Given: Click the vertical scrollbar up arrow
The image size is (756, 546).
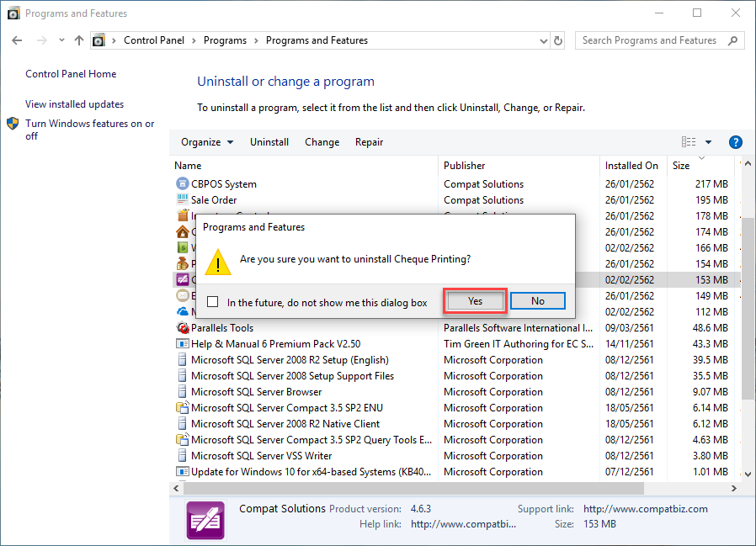Looking at the screenshot, I should pos(748,164).
